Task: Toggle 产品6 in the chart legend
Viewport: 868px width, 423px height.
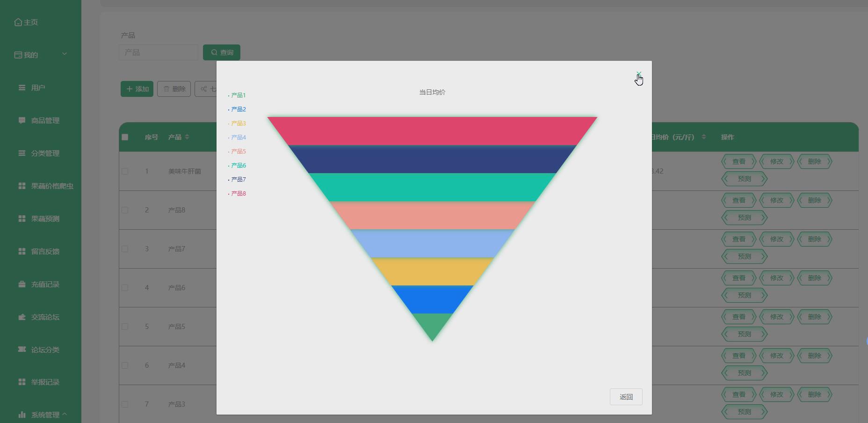Action: coord(237,165)
